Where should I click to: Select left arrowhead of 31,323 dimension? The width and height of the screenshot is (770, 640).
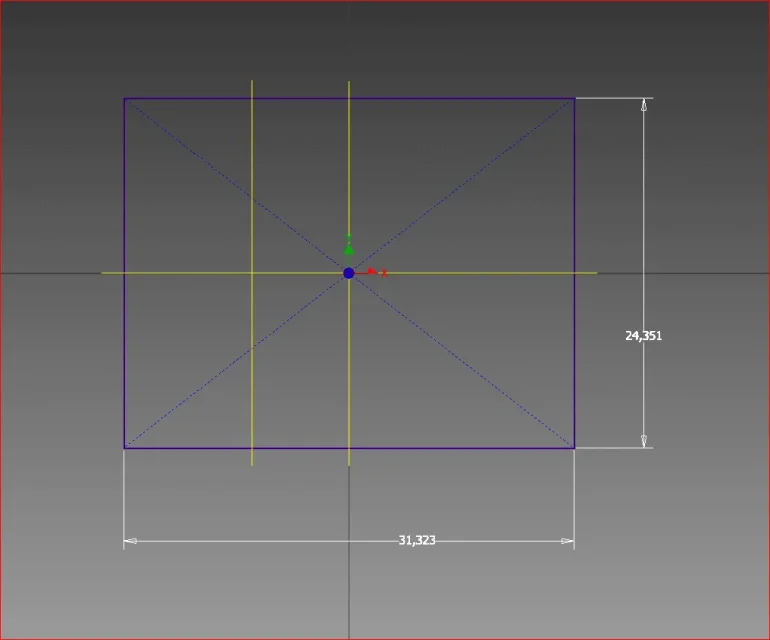131,541
